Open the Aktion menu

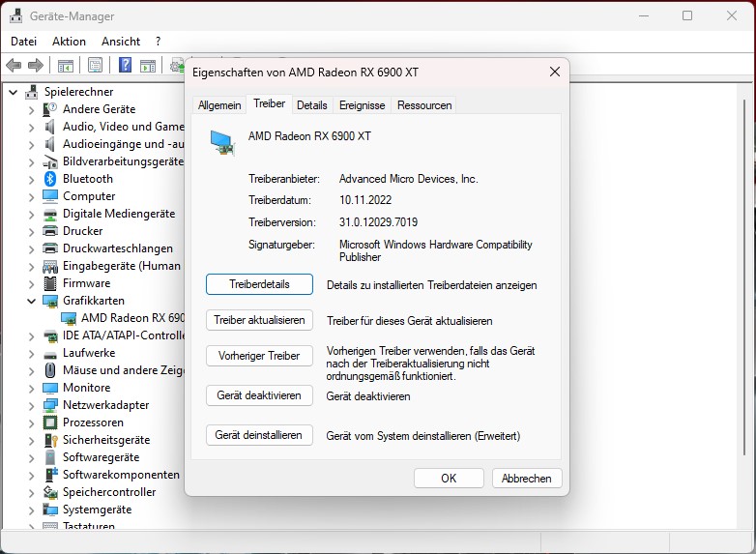click(x=69, y=42)
